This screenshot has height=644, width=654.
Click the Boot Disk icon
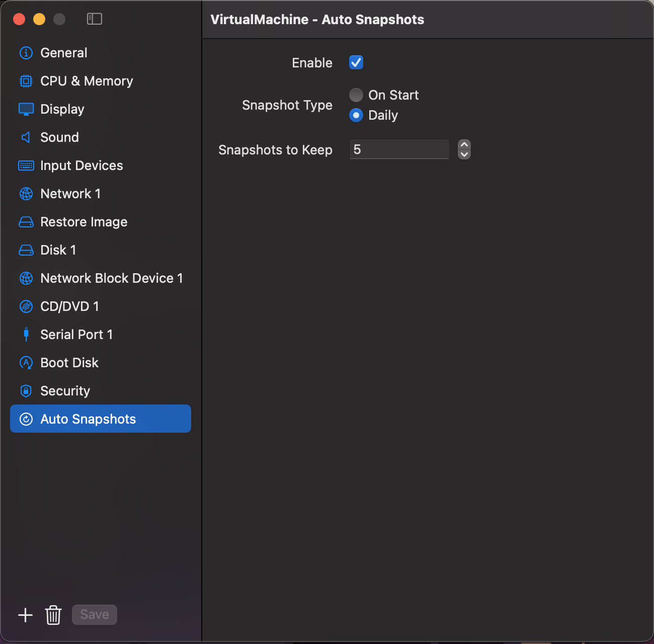[x=26, y=363]
